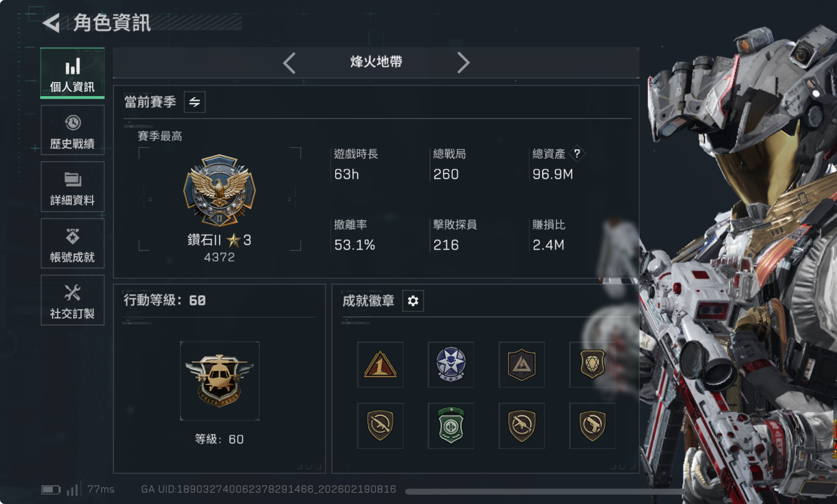Image resolution: width=837 pixels, height=504 pixels.
Task: Switch to the next mode with the right chevron
Action: (x=463, y=63)
